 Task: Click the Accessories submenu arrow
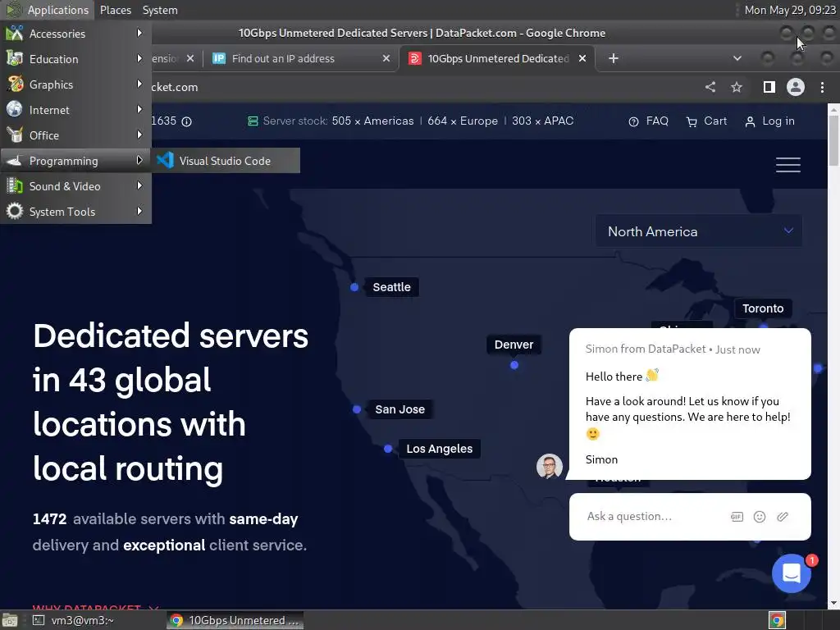point(139,33)
